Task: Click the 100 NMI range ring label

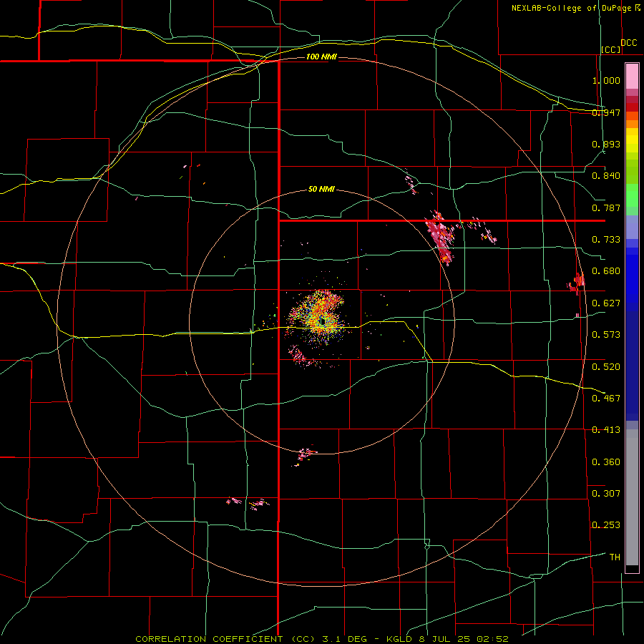Action: click(321, 57)
